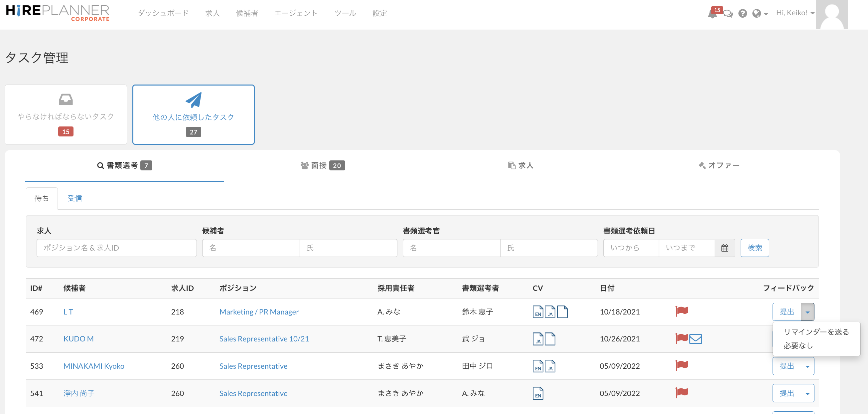Click the help question mark icon
This screenshot has height=414, width=868.
742,14
